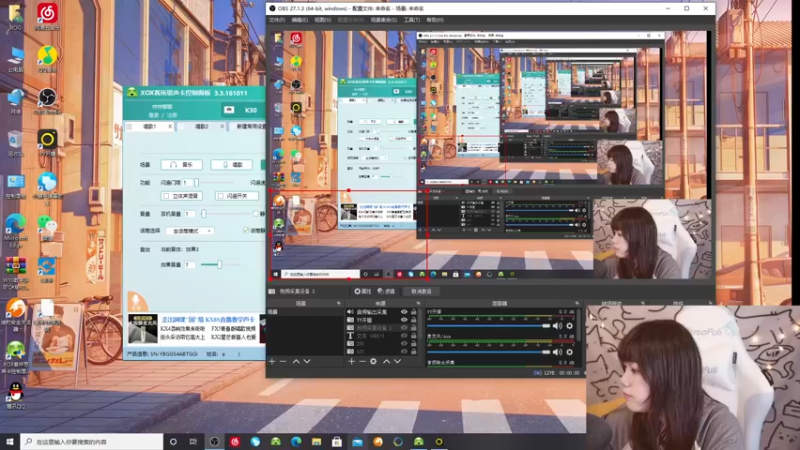
Task: Adjust the YY开播 volume slider
Action: click(489, 326)
